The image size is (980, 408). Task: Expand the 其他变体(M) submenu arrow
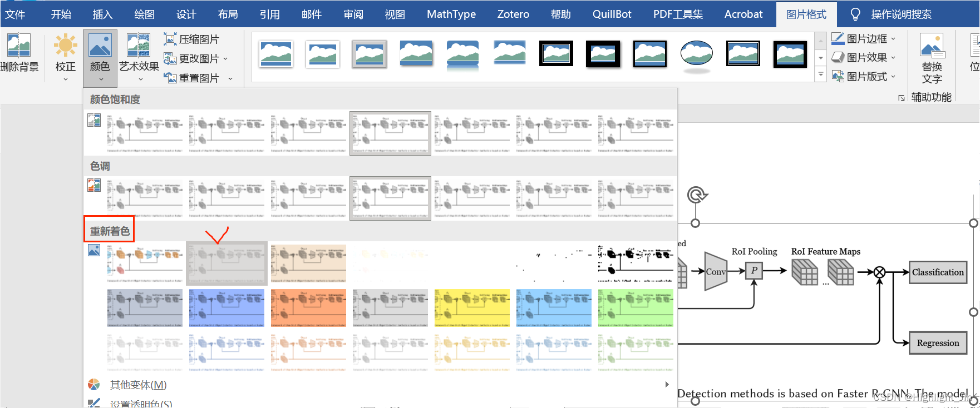click(x=667, y=385)
